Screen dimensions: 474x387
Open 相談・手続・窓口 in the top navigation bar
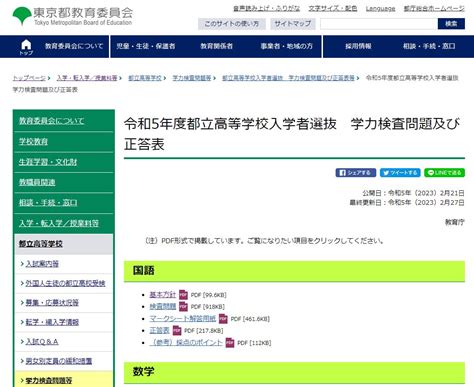429,46
